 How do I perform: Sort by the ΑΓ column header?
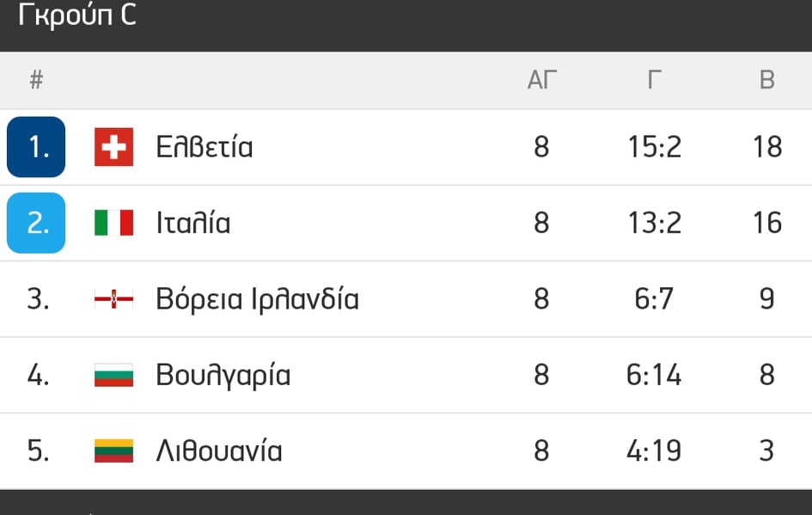[x=542, y=80]
